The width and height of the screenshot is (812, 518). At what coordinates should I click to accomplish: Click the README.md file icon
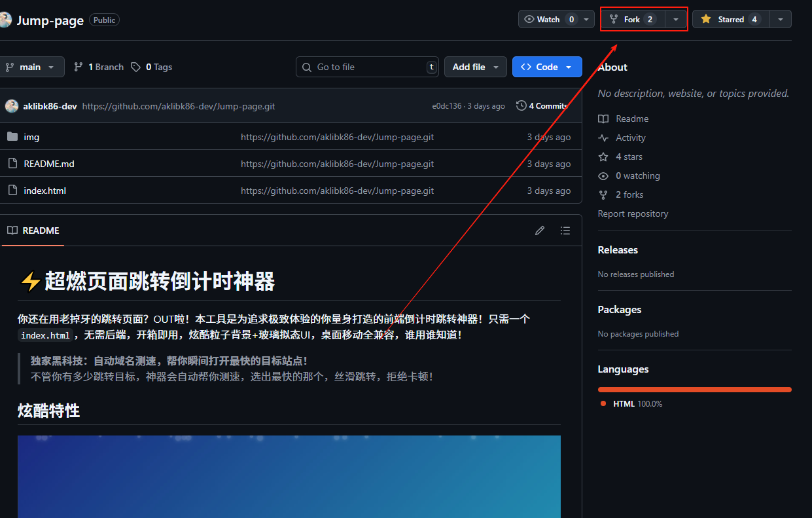[x=12, y=164]
